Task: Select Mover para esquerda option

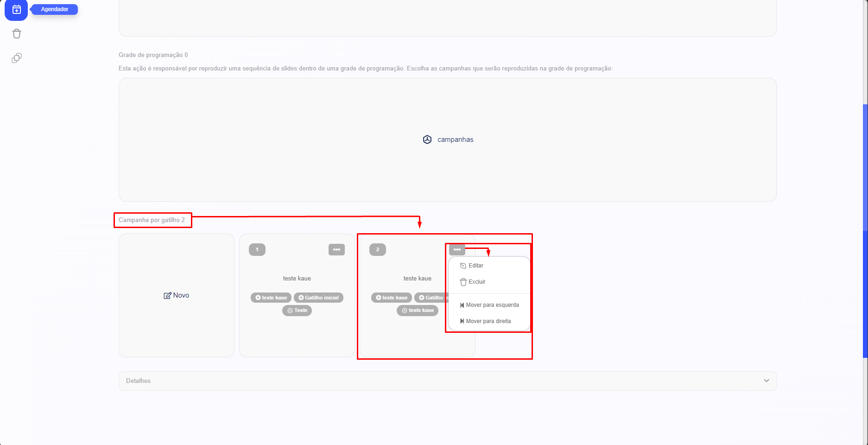Action: coord(492,305)
